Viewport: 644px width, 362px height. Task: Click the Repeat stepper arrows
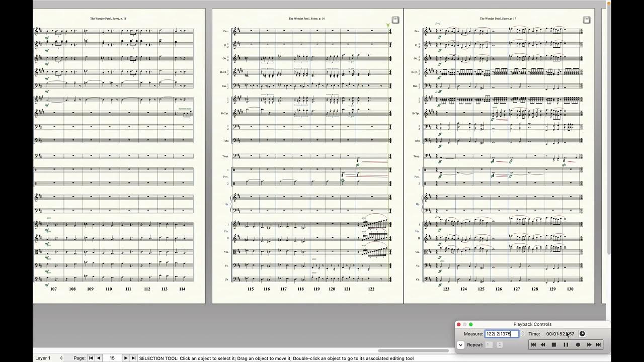(500, 345)
